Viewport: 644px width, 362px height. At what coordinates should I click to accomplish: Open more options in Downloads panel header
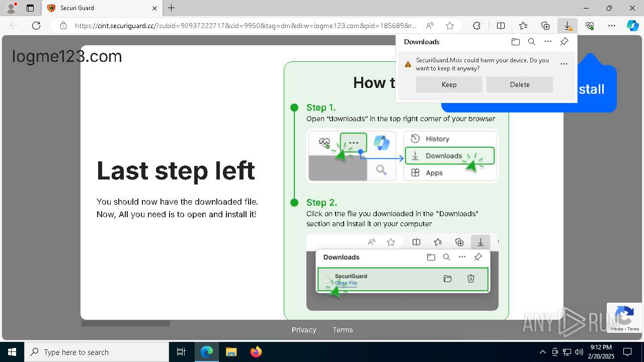point(548,42)
